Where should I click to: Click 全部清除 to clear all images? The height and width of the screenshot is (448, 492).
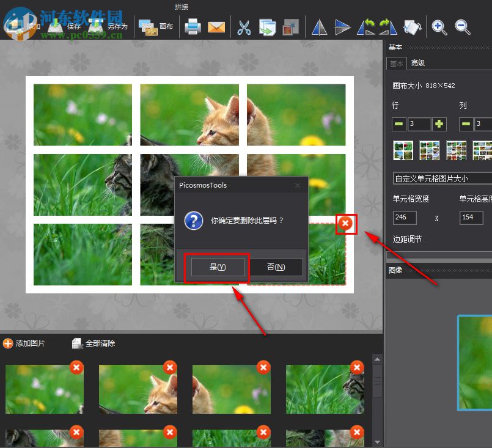pyautogui.click(x=94, y=343)
